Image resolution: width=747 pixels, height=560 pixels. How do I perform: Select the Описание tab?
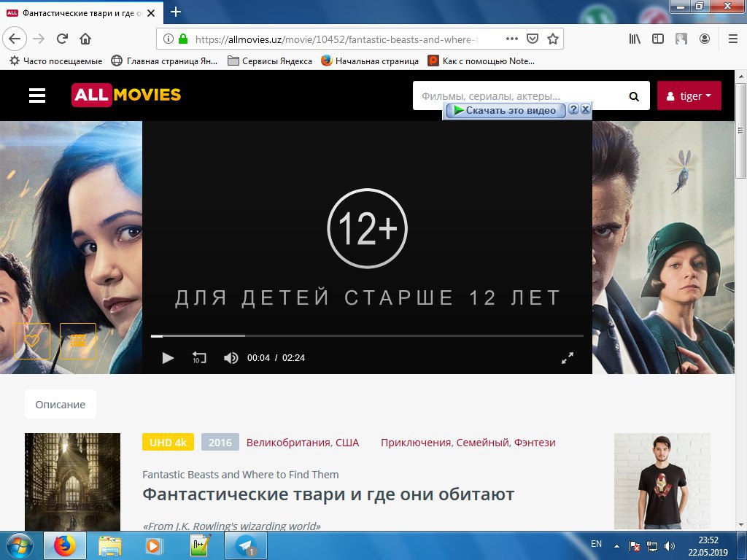pos(61,404)
